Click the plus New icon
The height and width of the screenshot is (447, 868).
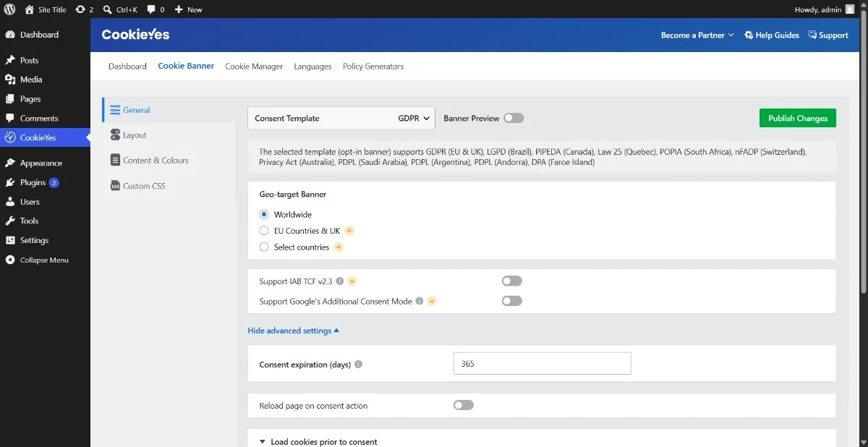(x=179, y=9)
